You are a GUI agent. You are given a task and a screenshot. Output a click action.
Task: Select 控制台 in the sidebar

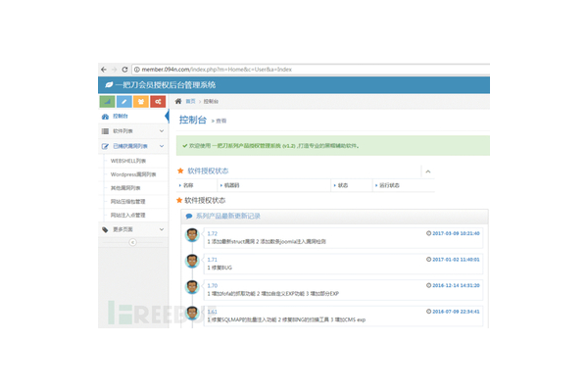tap(133, 117)
